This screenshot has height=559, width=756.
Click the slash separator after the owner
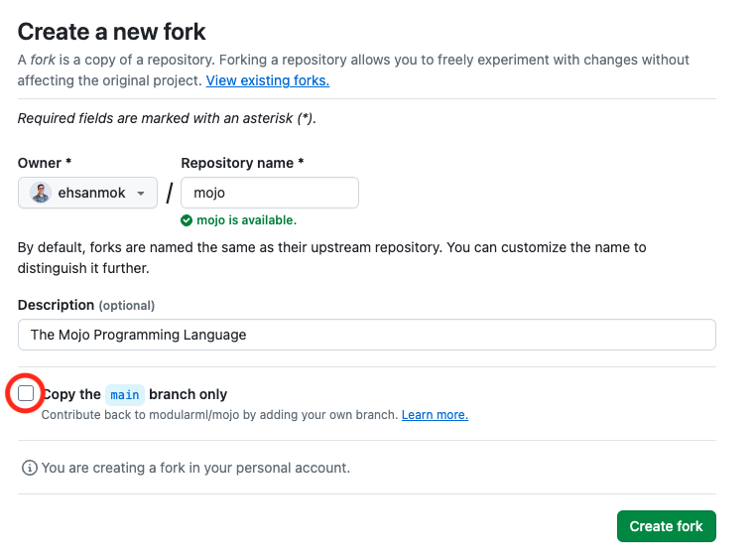coord(170,194)
